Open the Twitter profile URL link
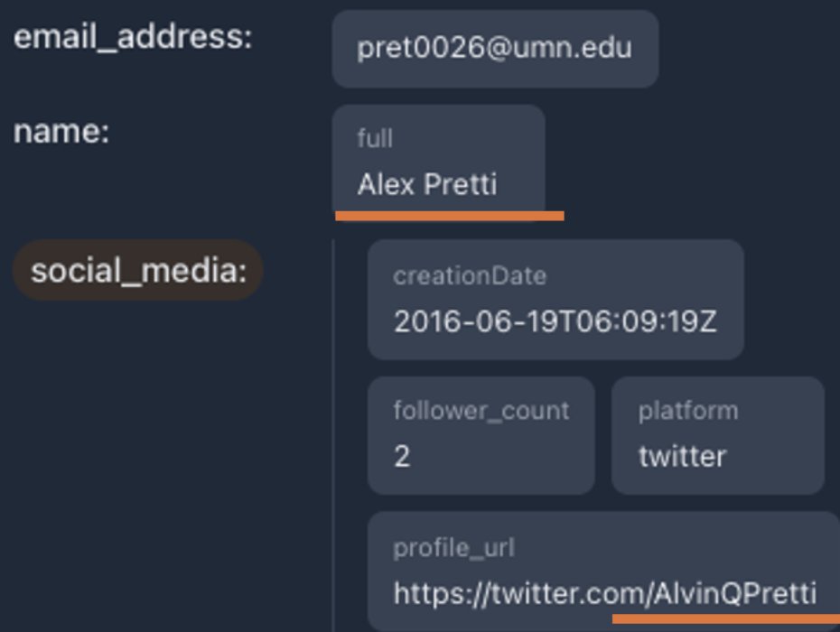Viewport: 840px width, 632px height. point(604,593)
